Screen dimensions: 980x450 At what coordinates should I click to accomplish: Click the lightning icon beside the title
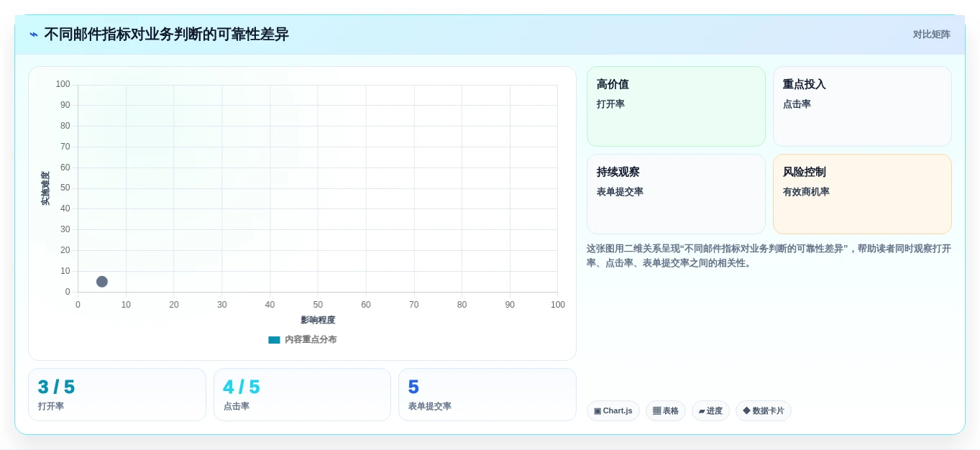[34, 35]
